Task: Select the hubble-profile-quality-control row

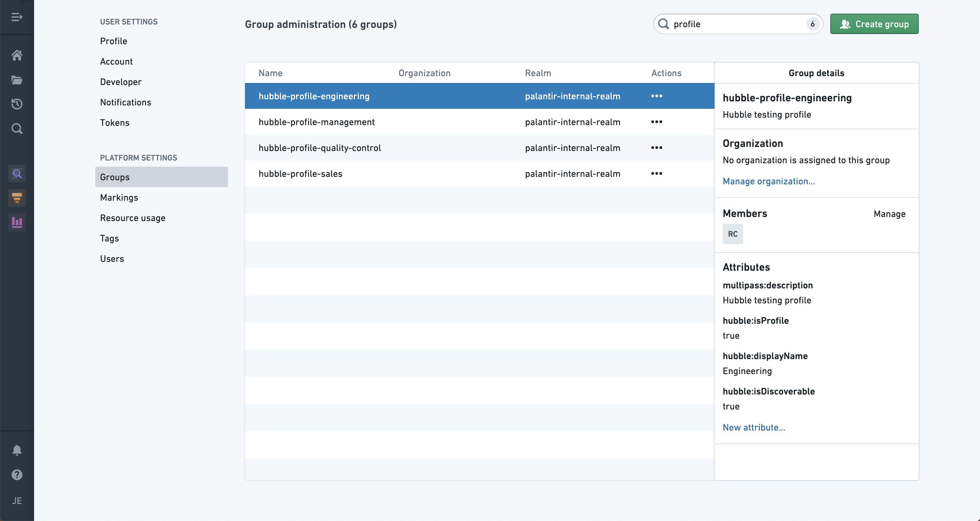Action: coord(479,148)
